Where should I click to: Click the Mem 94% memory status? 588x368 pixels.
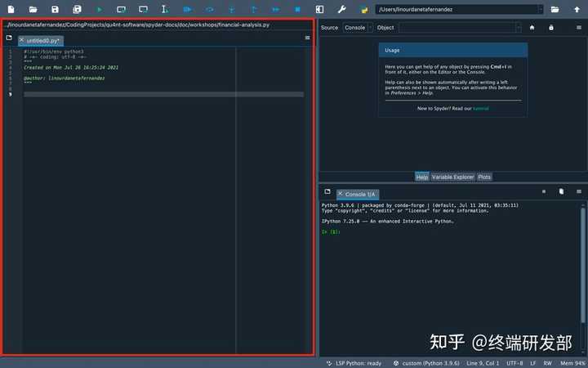[573, 363]
